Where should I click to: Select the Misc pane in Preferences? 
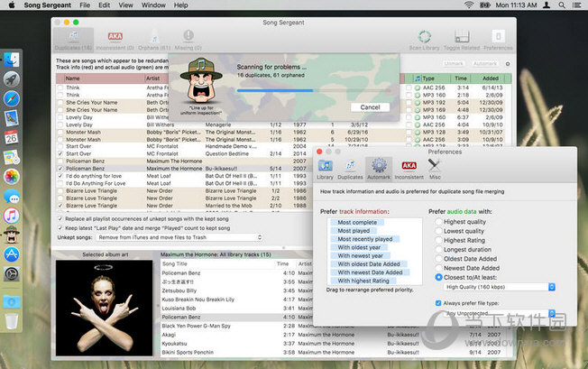pos(435,170)
